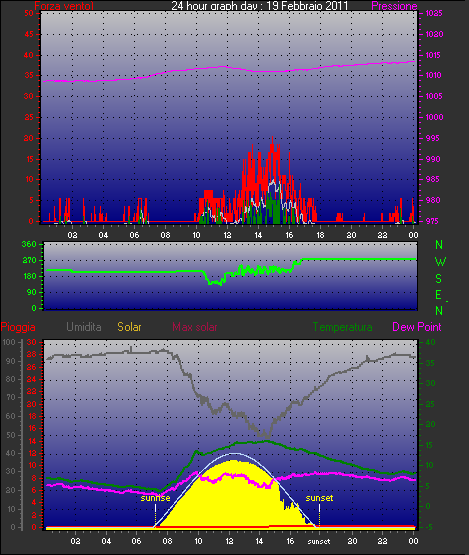The width and height of the screenshot is (469, 555).
Task: Click the green Temperatura legend label
Action: 343,327
